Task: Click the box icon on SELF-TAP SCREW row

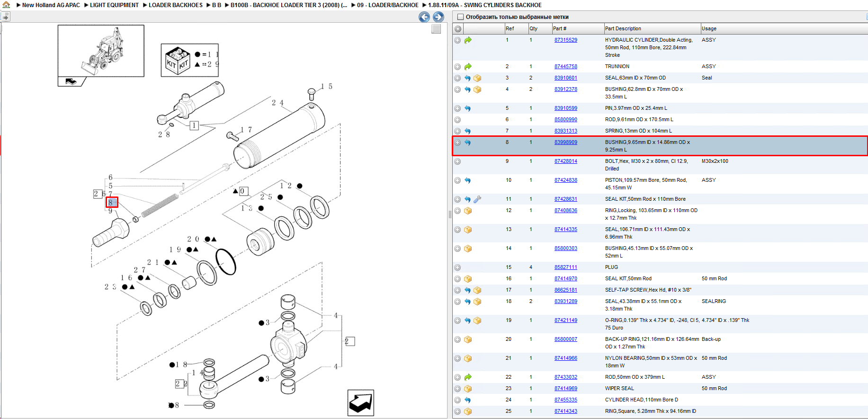Action: (477, 290)
